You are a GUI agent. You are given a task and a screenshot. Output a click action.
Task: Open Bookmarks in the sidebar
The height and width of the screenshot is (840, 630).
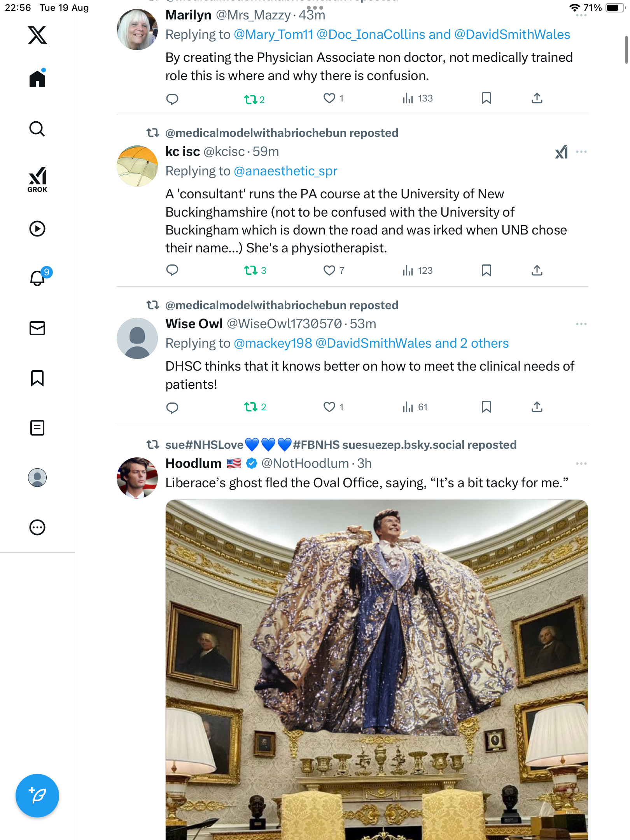(x=37, y=378)
